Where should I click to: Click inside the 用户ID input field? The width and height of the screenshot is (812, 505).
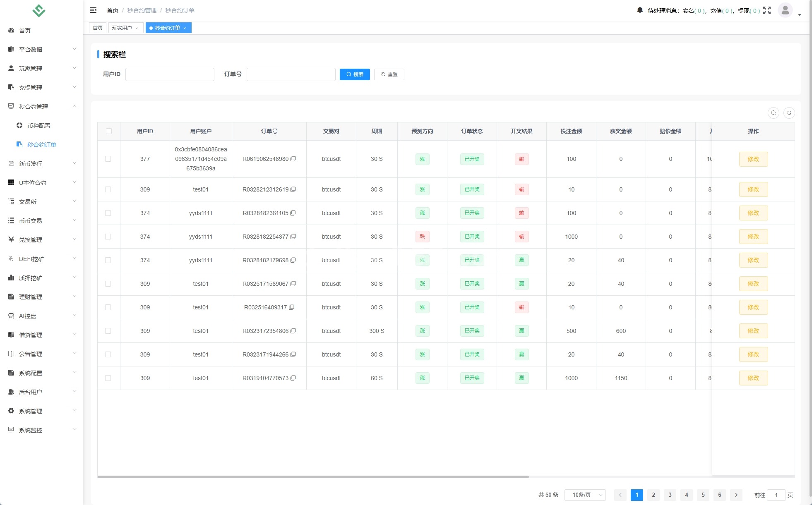[x=170, y=74]
